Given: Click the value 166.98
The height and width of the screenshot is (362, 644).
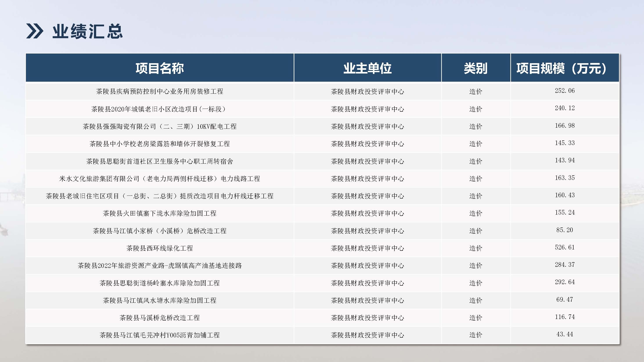Looking at the screenshot, I should click(565, 126).
